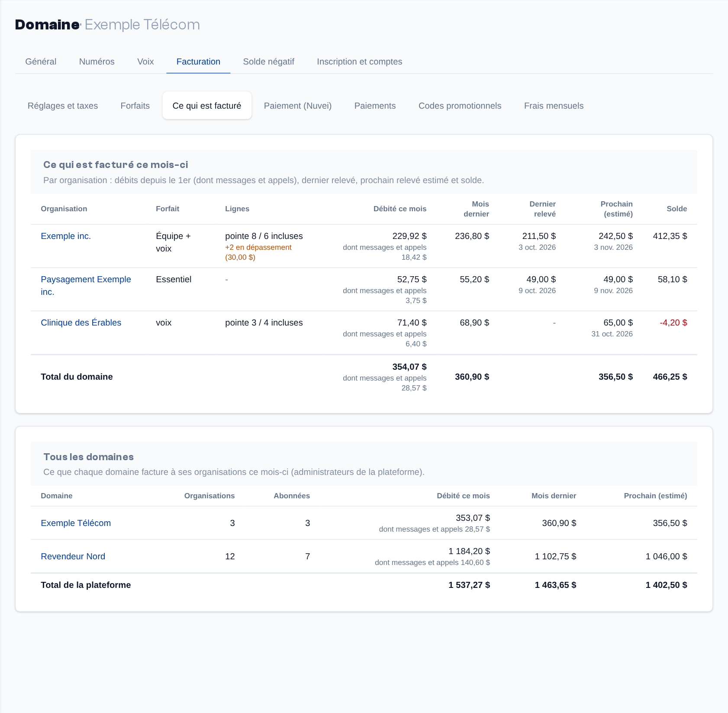Open the Revendeur Nord domain link
The height and width of the screenshot is (713, 728).
pos(73,556)
